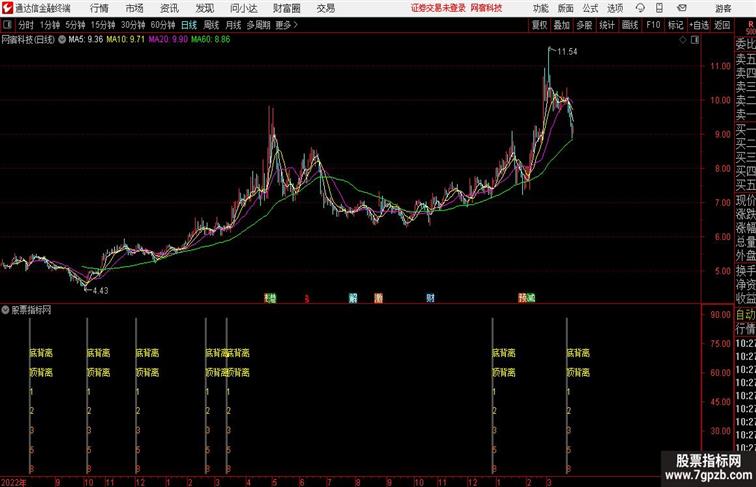Open the 选项 menu
Screen dimensions: 756x487
click(615, 8)
